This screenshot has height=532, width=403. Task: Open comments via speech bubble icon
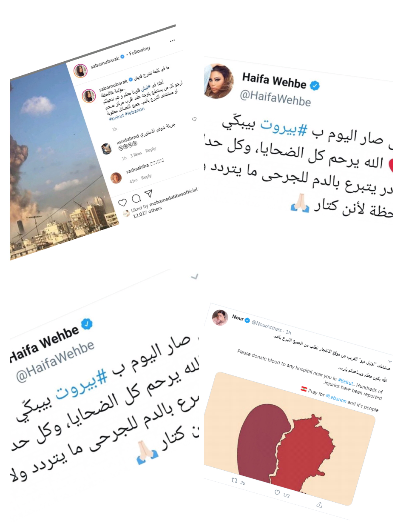pyautogui.click(x=136, y=198)
